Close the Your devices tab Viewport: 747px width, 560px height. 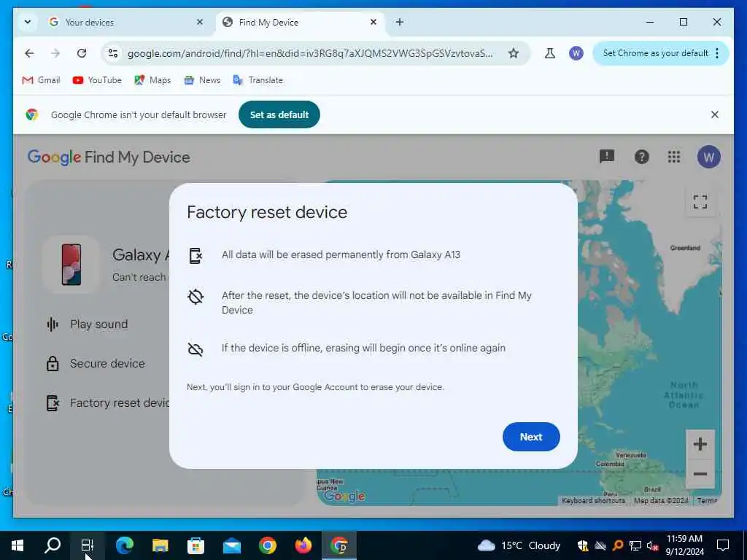[200, 22]
